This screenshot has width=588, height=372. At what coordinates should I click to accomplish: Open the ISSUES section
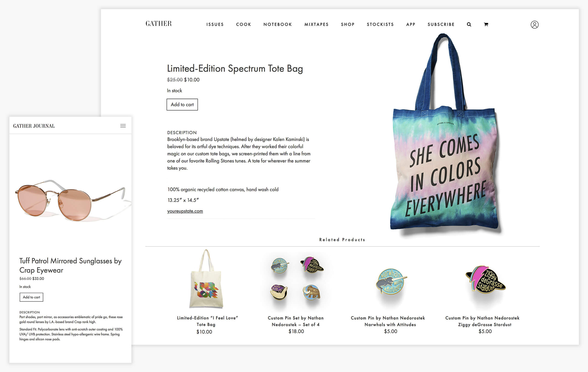click(x=215, y=24)
